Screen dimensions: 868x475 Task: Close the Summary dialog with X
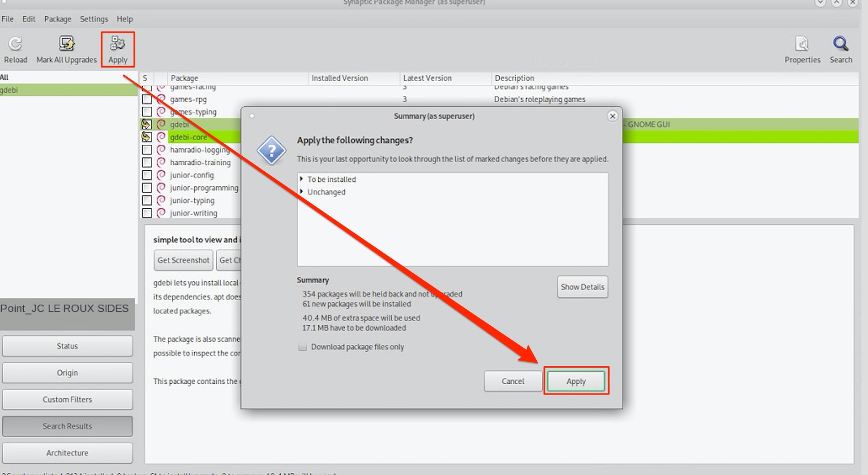(x=612, y=116)
